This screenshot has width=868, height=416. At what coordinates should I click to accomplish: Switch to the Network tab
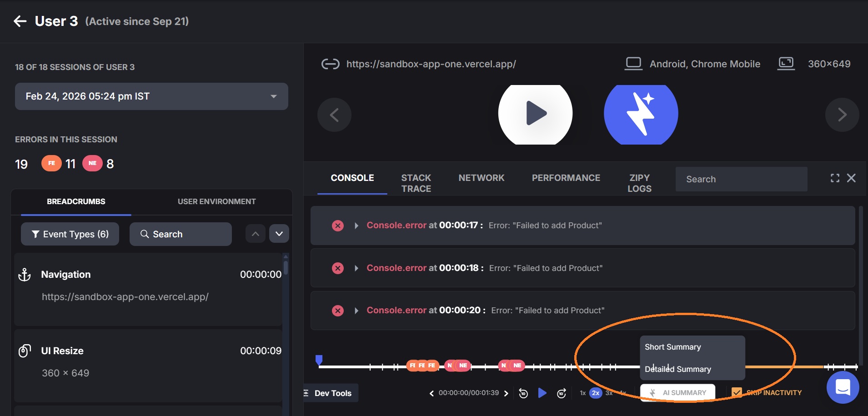tap(481, 178)
